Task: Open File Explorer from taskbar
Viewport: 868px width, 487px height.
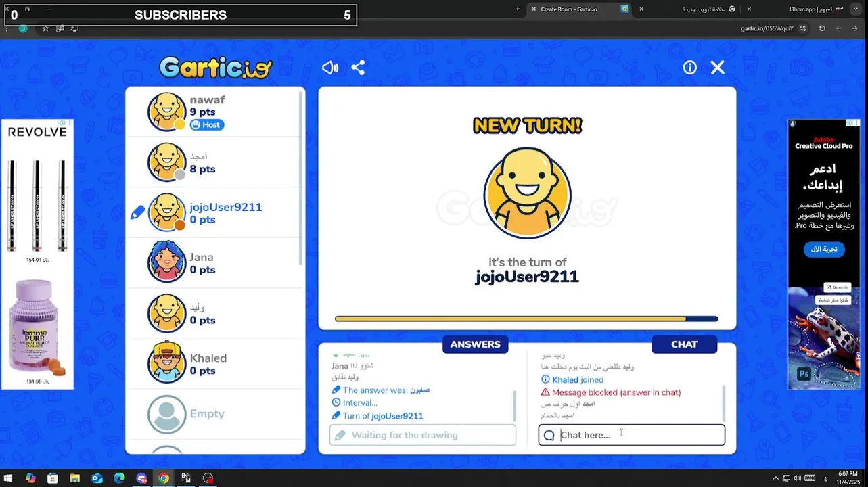Action: coord(75,478)
